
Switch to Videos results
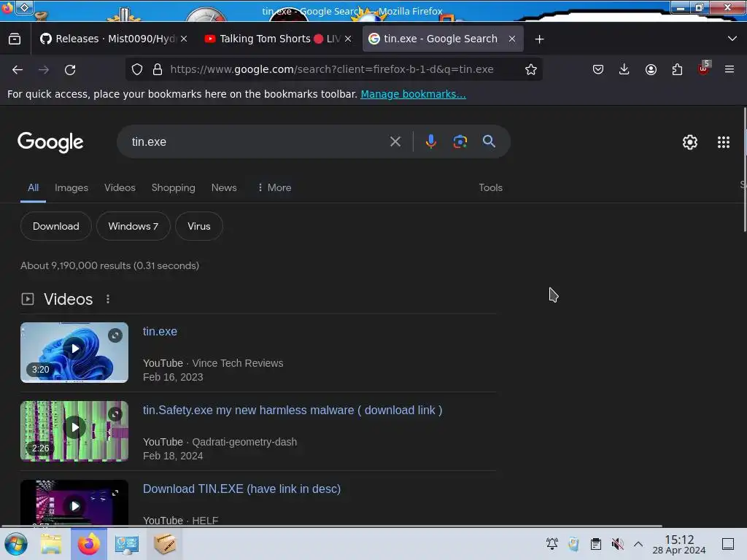[120, 187]
